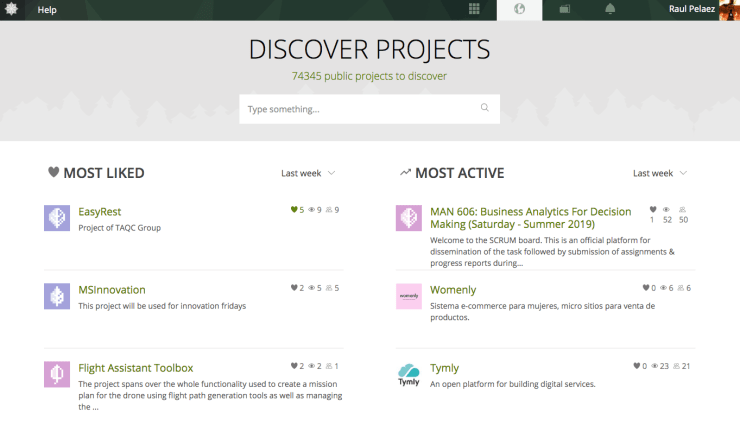
Task: Toggle the heart on the Womenly project
Action: (x=646, y=288)
